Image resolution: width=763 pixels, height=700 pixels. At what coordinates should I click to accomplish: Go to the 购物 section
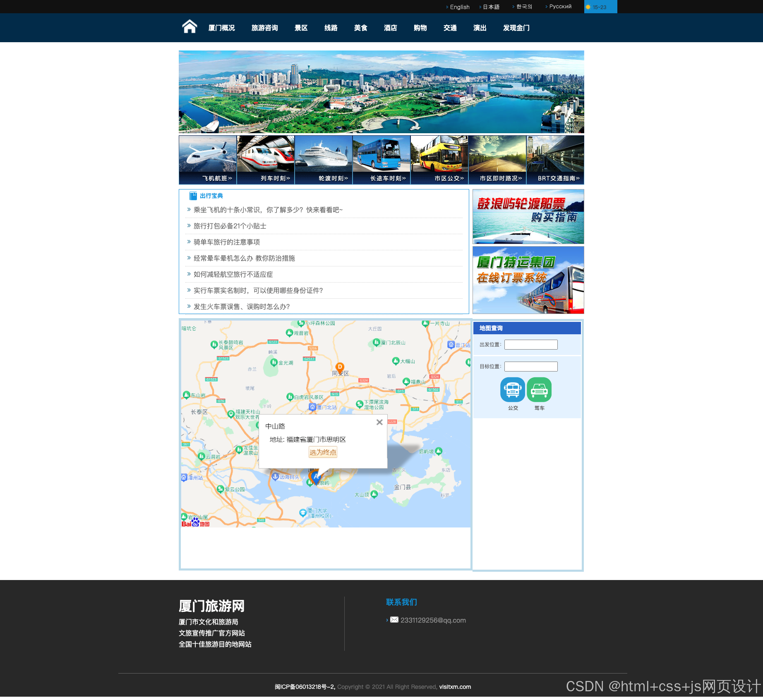click(x=420, y=28)
